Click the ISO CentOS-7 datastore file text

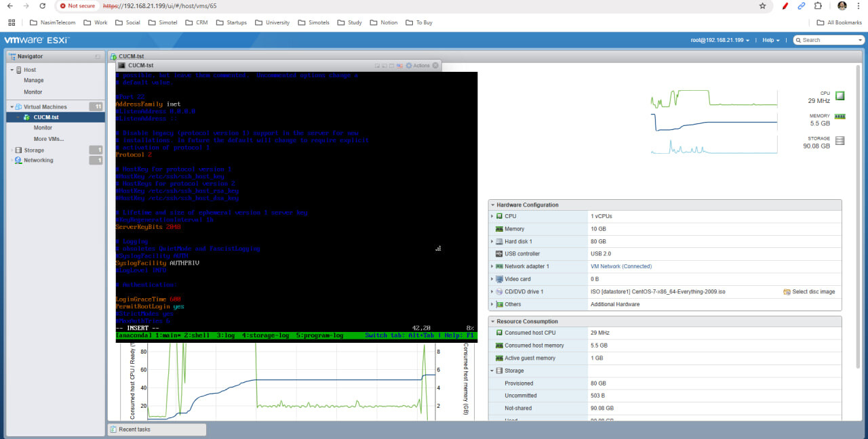pyautogui.click(x=658, y=292)
